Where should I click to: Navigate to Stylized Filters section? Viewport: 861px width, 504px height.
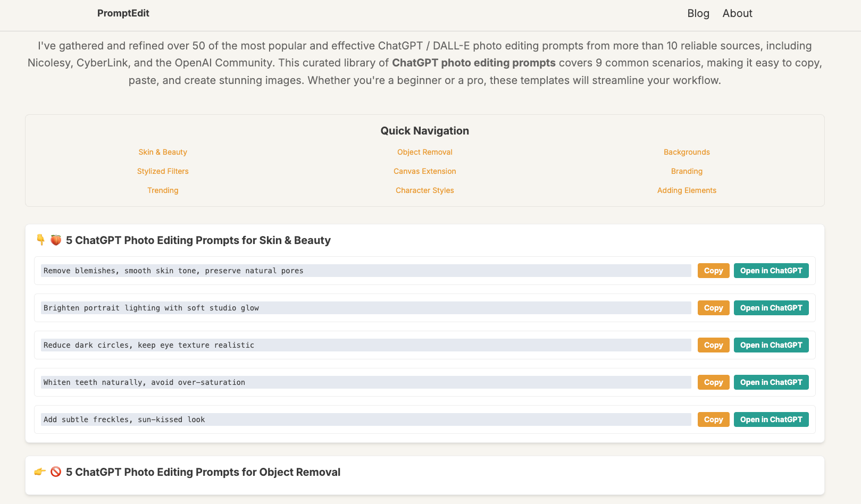[x=163, y=171]
